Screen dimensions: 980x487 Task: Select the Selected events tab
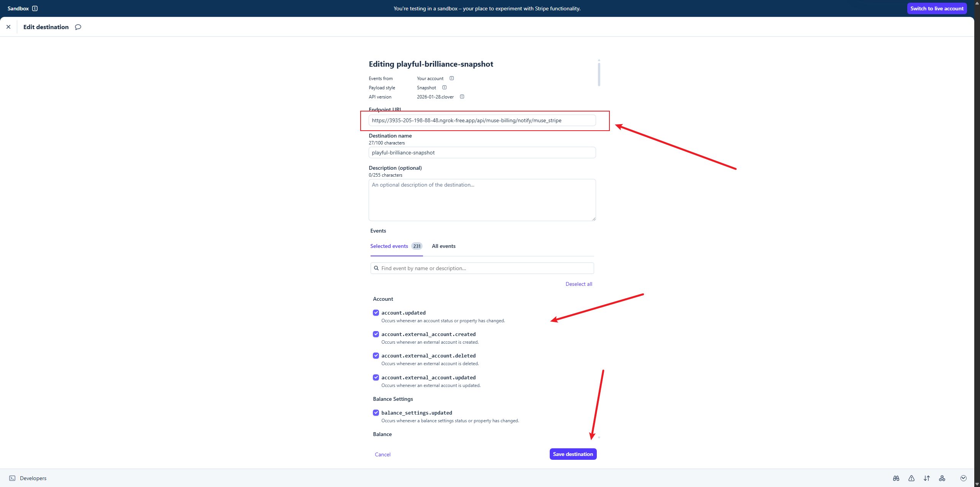point(389,246)
